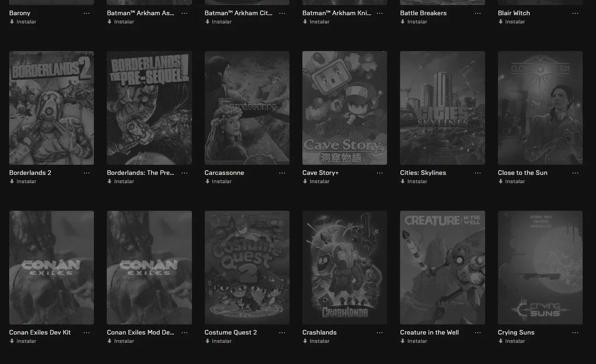Click the Crashlands title text
This screenshot has width=596, height=364.
[x=319, y=332]
